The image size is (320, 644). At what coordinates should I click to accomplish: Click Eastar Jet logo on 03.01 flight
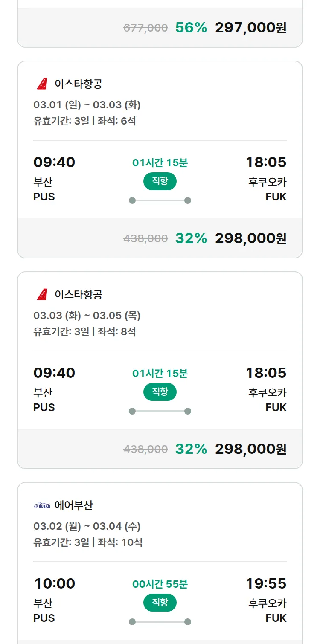42,84
